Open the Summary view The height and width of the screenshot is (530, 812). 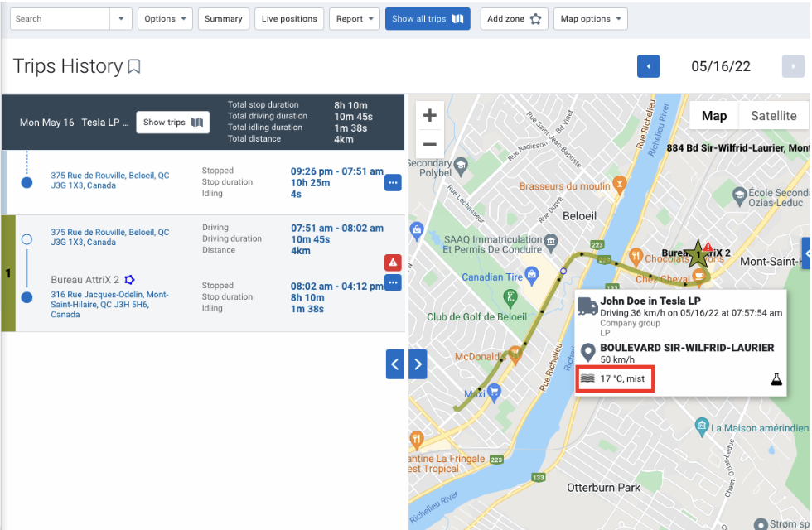tap(223, 18)
